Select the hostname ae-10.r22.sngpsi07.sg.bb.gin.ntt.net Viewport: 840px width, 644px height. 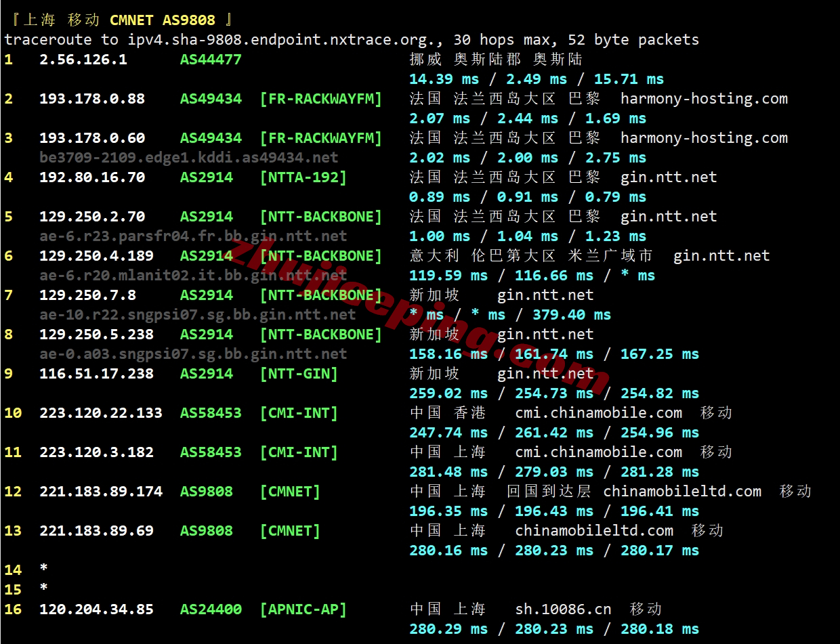point(198,315)
